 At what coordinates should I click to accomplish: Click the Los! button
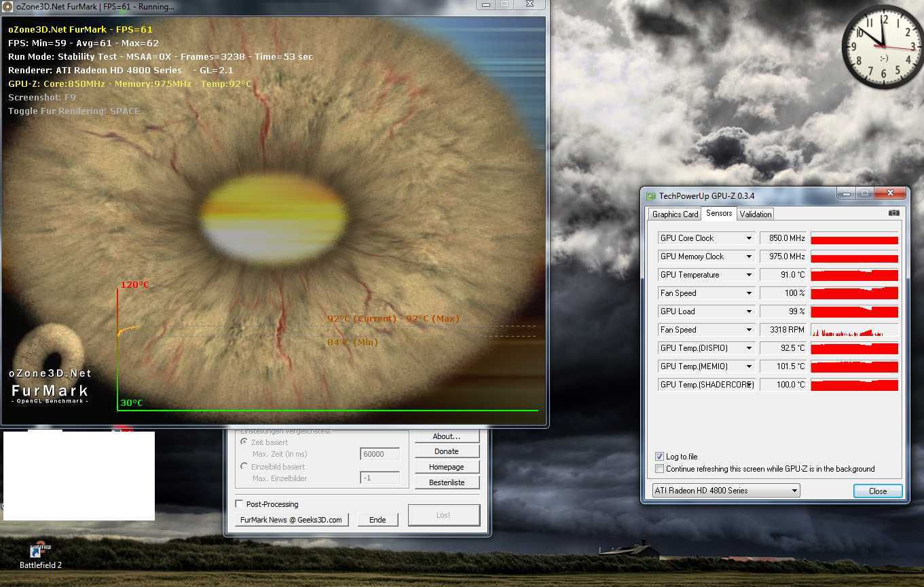[x=443, y=515]
